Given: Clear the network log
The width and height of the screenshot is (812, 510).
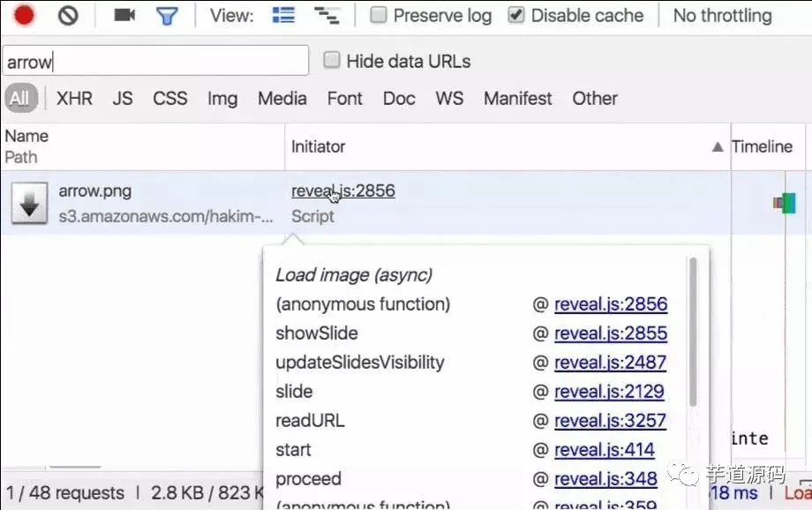Looking at the screenshot, I should (68, 16).
